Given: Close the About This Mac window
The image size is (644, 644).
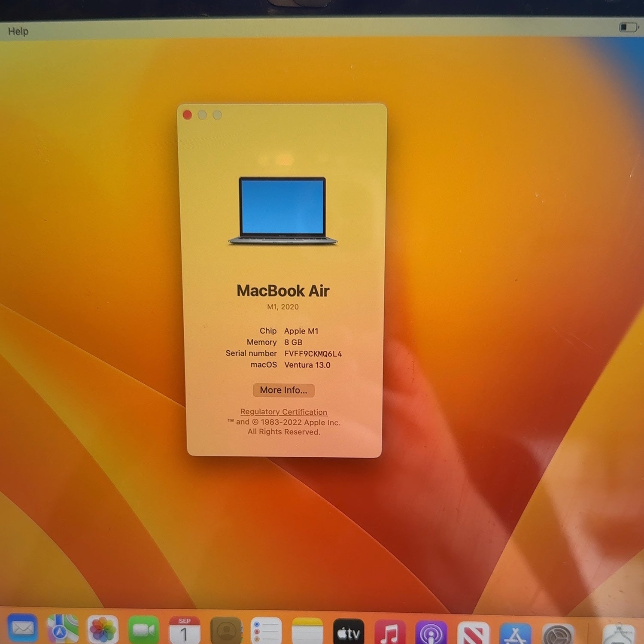Looking at the screenshot, I should tap(187, 115).
